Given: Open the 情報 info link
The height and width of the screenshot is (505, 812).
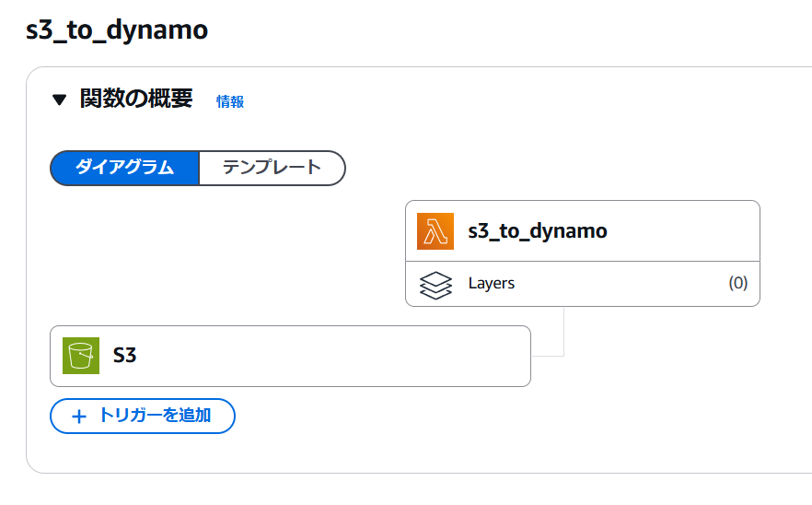Looking at the screenshot, I should click(x=230, y=101).
